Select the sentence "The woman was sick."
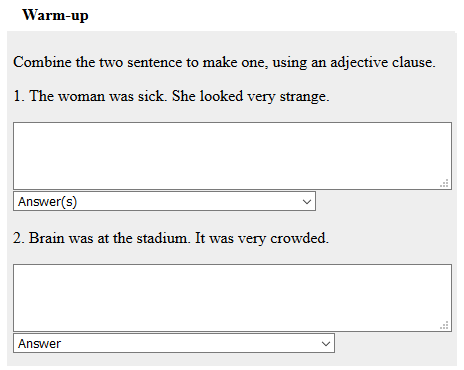This screenshot has width=464, height=370. coord(98,96)
